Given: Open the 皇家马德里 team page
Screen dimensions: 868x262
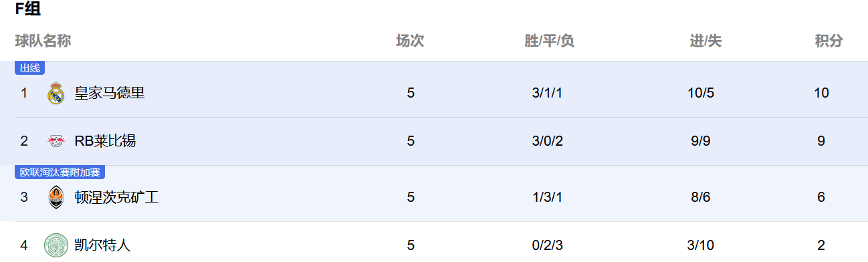Looking at the screenshot, I should (110, 93).
